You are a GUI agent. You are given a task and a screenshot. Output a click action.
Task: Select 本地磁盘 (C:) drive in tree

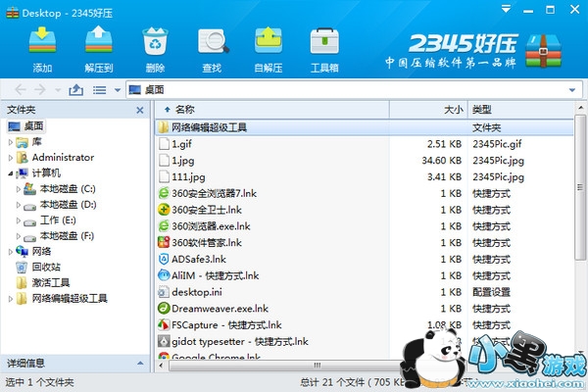pyautogui.click(x=59, y=189)
